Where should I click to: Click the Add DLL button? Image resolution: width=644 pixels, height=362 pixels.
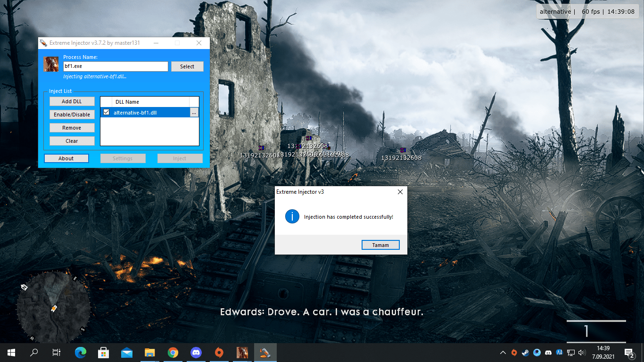72,101
